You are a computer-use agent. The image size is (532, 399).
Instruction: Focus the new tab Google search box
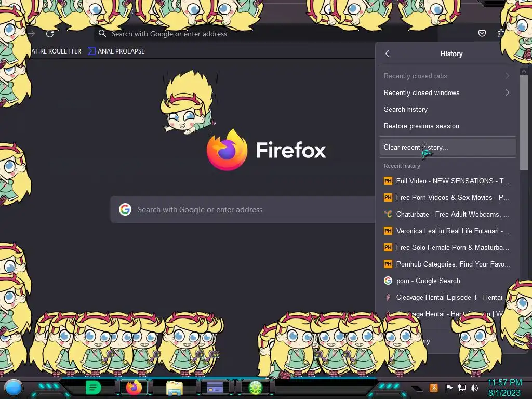click(x=243, y=209)
